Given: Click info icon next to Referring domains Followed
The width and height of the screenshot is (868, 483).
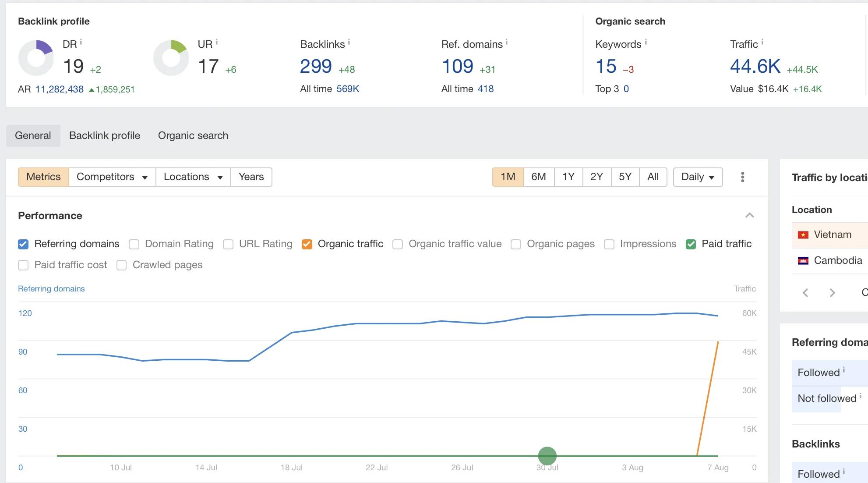Looking at the screenshot, I should pos(844,369).
